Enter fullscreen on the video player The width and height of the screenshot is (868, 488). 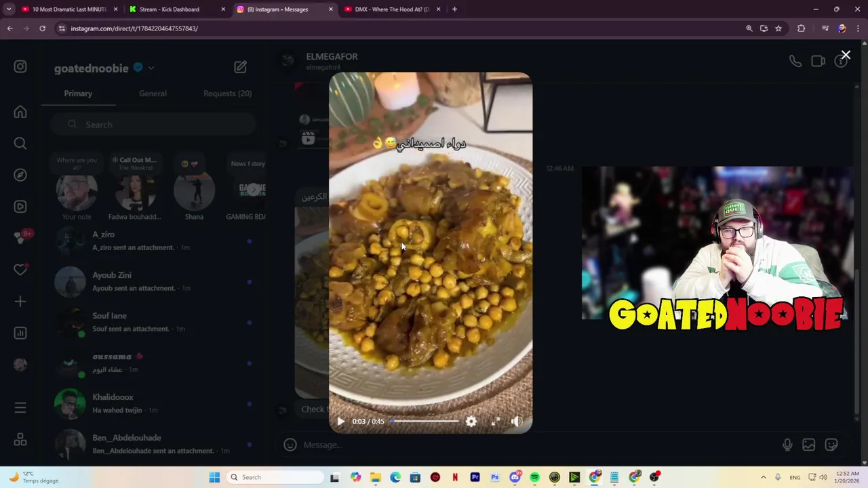(496, 422)
